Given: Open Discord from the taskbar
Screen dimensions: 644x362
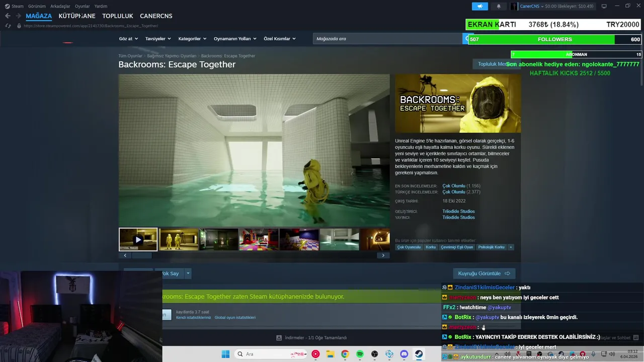Looking at the screenshot, I should [404, 354].
